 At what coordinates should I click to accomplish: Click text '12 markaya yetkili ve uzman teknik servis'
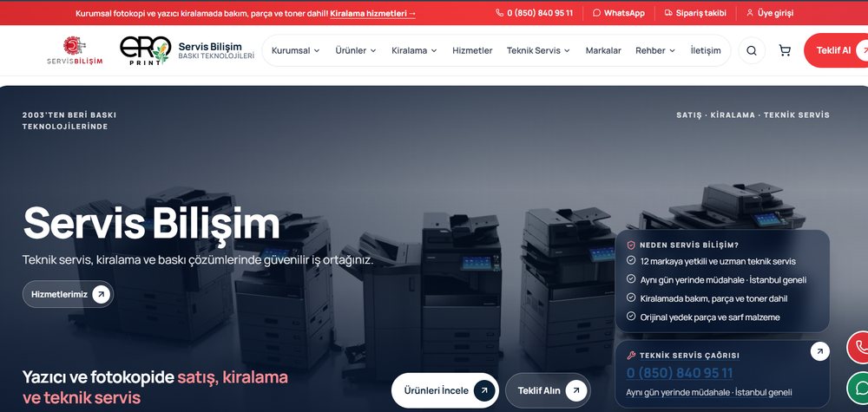coord(718,261)
